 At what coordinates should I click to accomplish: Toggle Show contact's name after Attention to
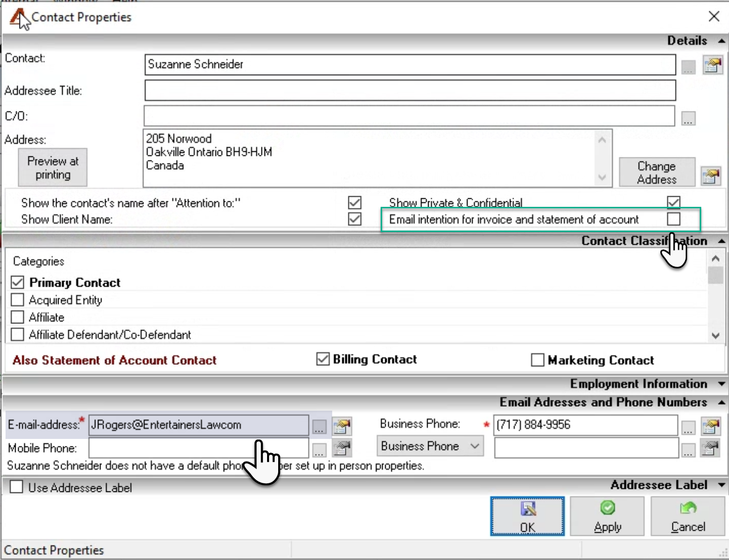[355, 203]
